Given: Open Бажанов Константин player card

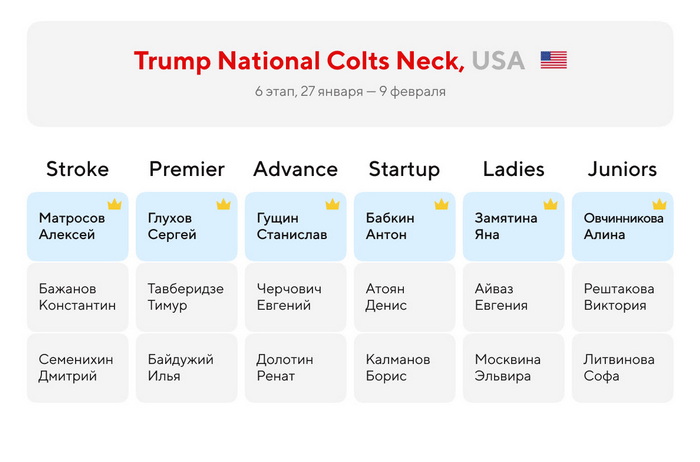Looking at the screenshot, I should [x=78, y=297].
